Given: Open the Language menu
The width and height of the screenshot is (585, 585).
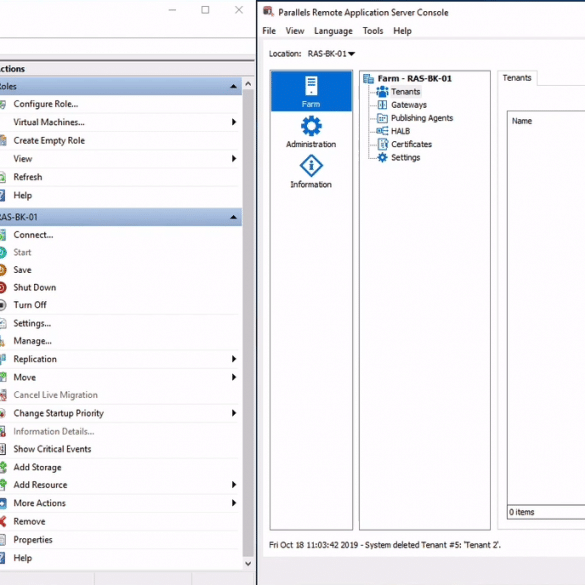Looking at the screenshot, I should [333, 31].
